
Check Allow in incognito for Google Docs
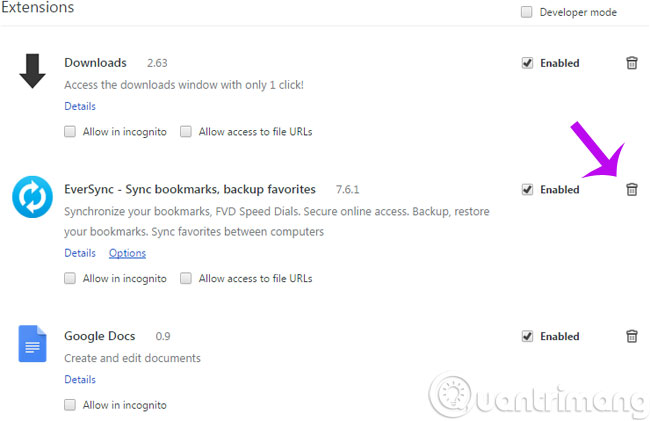pyautogui.click(x=70, y=405)
